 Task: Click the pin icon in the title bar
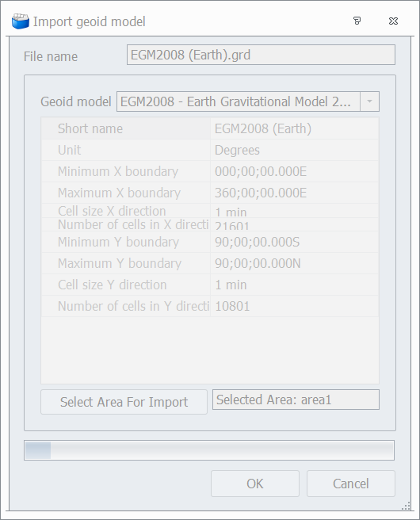click(x=357, y=21)
